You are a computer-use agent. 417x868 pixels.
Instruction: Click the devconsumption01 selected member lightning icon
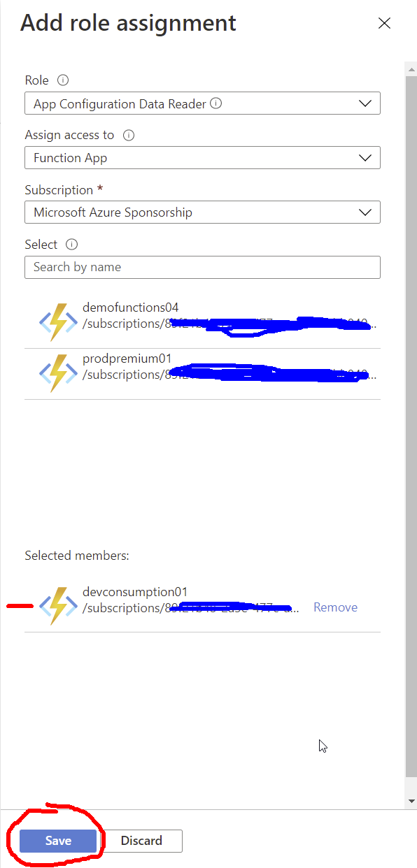pos(58,606)
